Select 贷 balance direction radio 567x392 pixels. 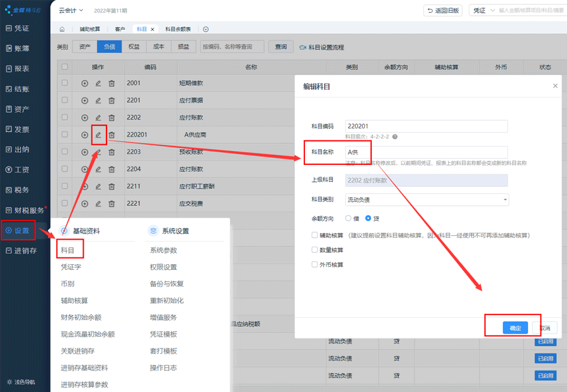pyautogui.click(x=368, y=218)
